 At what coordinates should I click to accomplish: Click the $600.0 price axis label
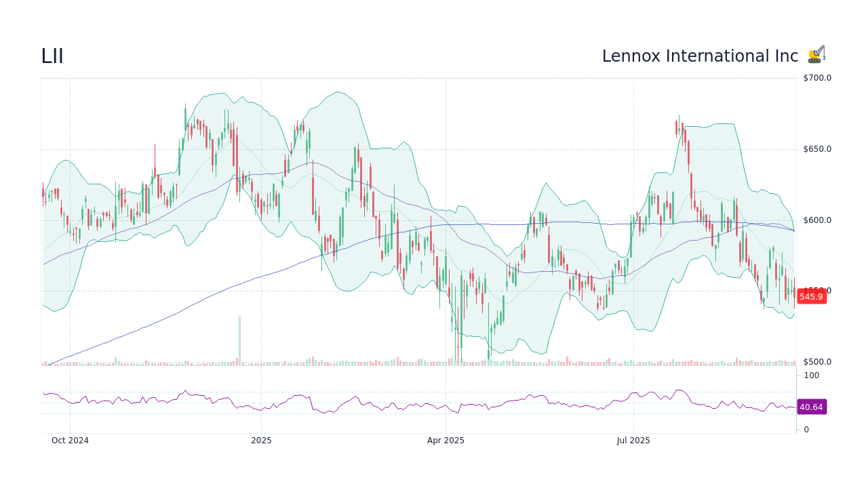click(x=817, y=220)
